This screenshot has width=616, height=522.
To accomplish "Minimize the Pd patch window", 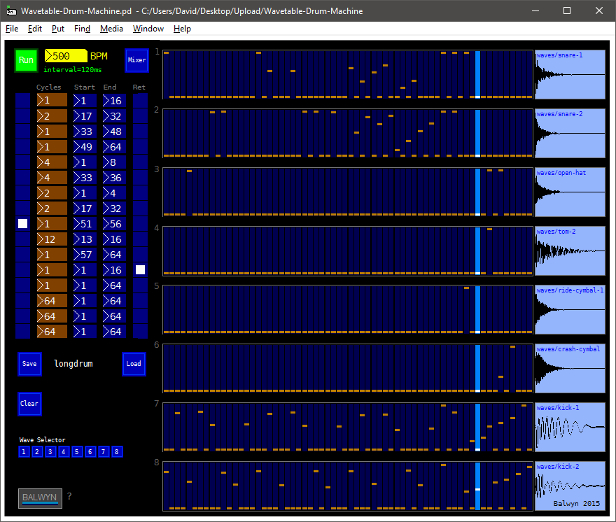I will coord(535,11).
